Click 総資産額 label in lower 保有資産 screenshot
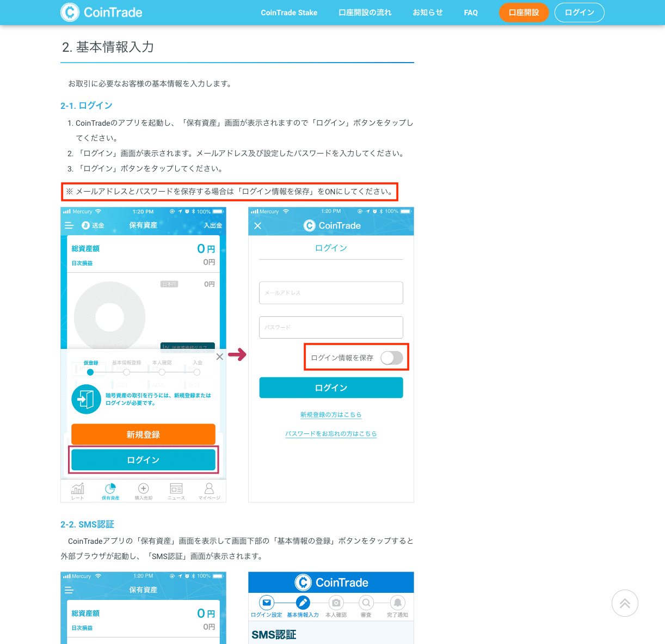This screenshot has height=644, width=665. pyautogui.click(x=85, y=614)
